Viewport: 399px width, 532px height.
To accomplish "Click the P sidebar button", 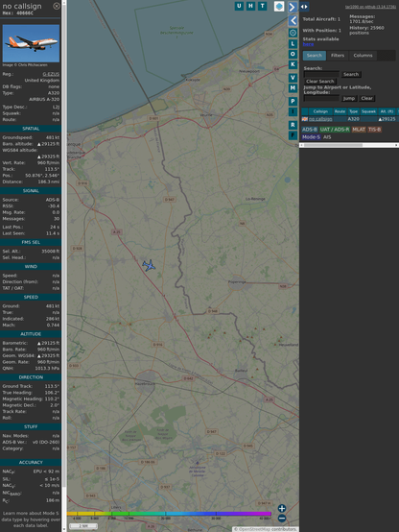I will coord(293,101).
